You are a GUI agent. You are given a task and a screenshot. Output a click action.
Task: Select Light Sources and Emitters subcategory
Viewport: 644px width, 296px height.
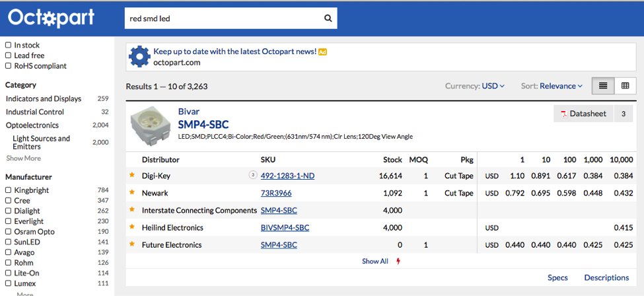coord(41,142)
